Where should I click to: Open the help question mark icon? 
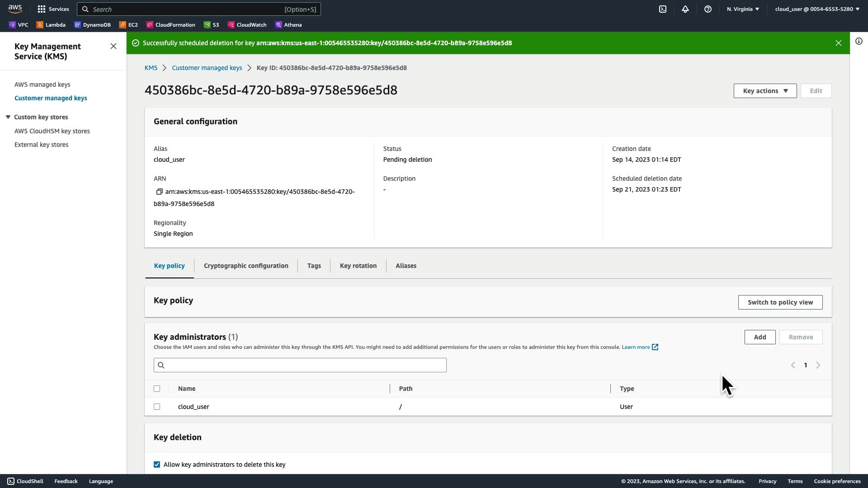tap(708, 9)
